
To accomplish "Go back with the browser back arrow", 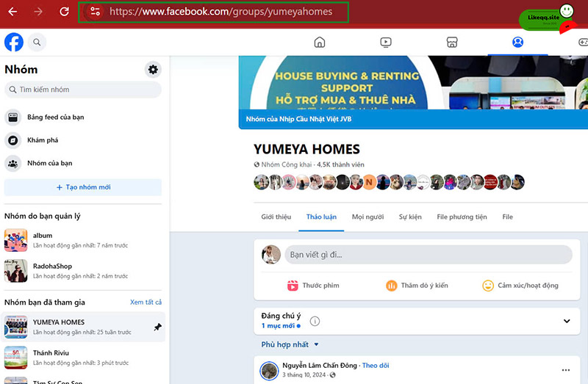I will pyautogui.click(x=12, y=12).
